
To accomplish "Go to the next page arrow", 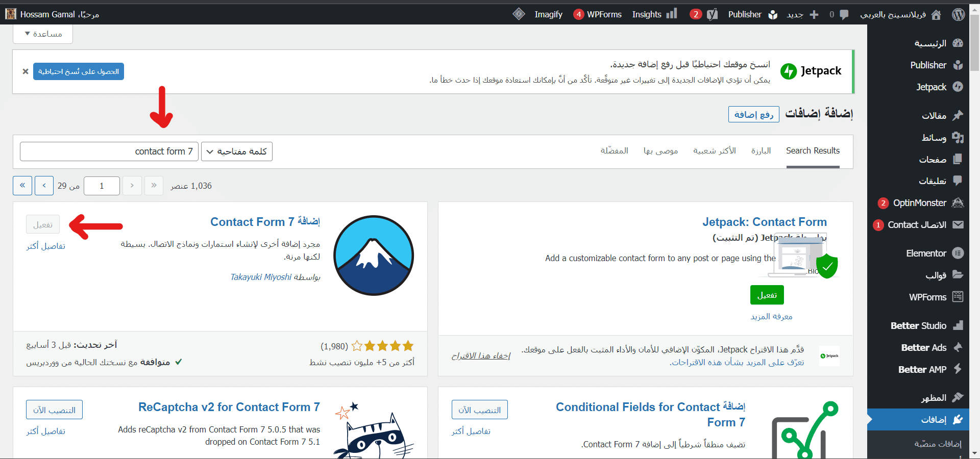I will [x=44, y=186].
